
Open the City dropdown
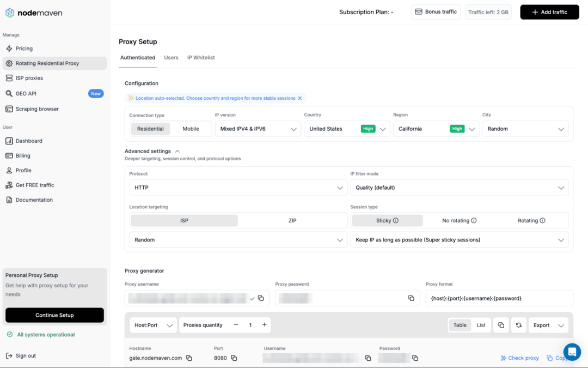525,129
